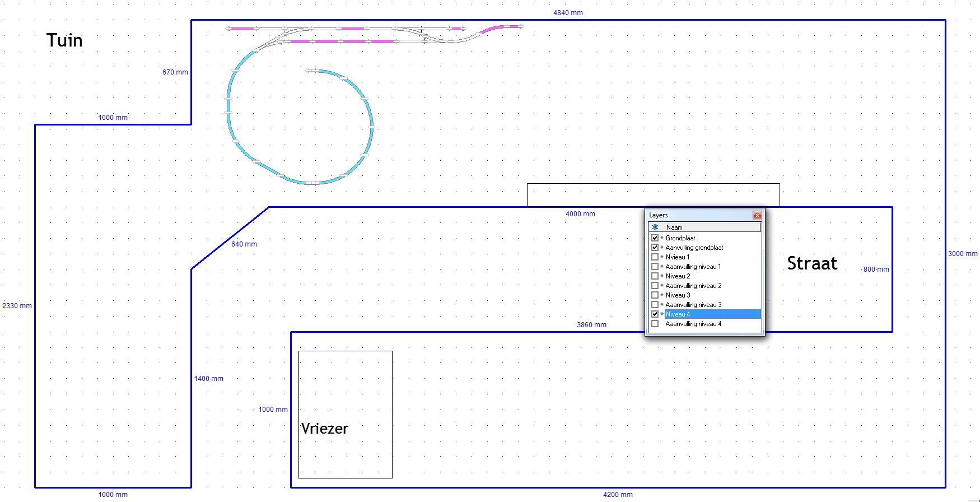
Task: Click the 1400 mm dimension label
Action: point(208,379)
